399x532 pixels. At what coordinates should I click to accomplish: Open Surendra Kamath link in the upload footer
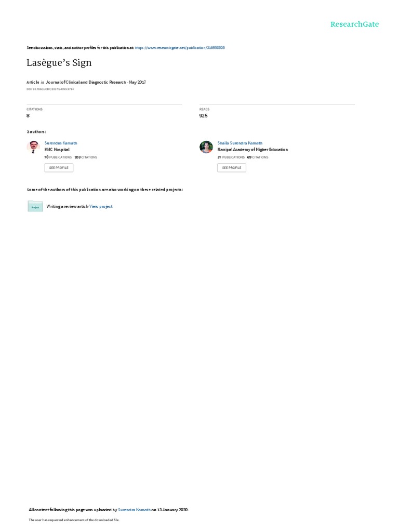pos(134,510)
